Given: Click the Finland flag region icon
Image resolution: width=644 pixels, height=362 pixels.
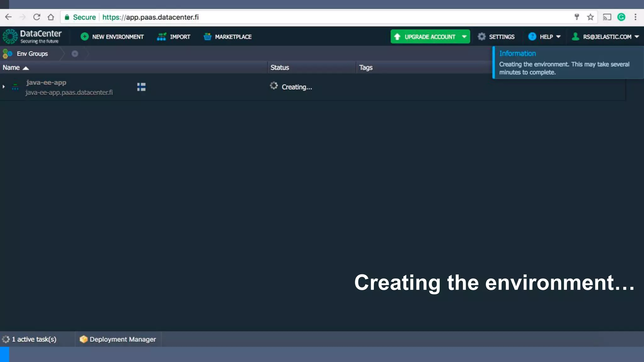Looking at the screenshot, I should (x=141, y=87).
